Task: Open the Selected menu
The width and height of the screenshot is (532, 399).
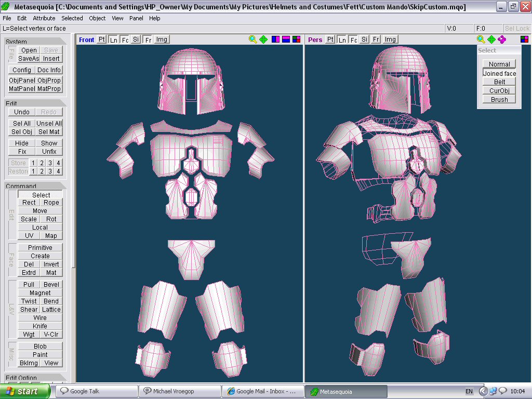Action: coord(72,18)
